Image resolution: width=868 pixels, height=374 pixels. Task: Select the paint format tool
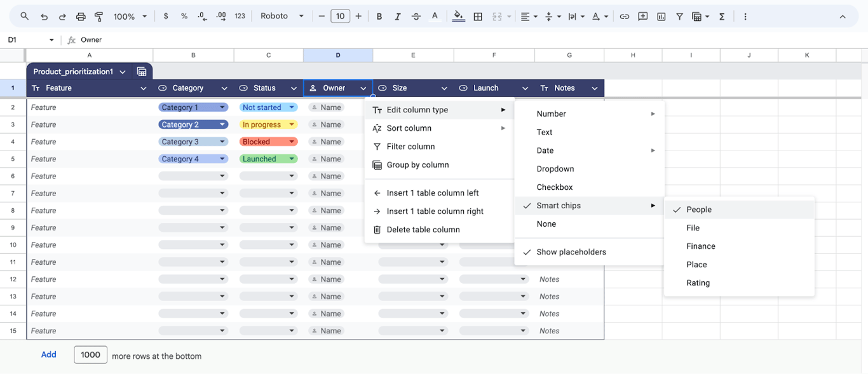point(99,17)
